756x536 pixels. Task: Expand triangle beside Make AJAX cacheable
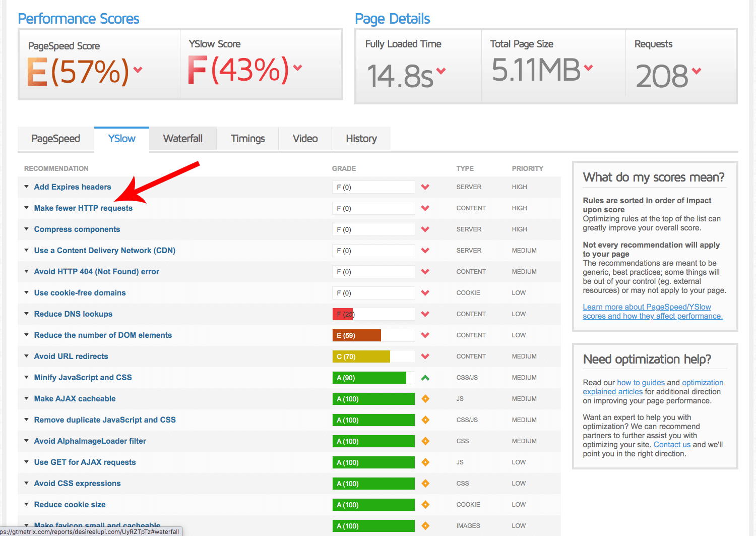[x=26, y=398]
